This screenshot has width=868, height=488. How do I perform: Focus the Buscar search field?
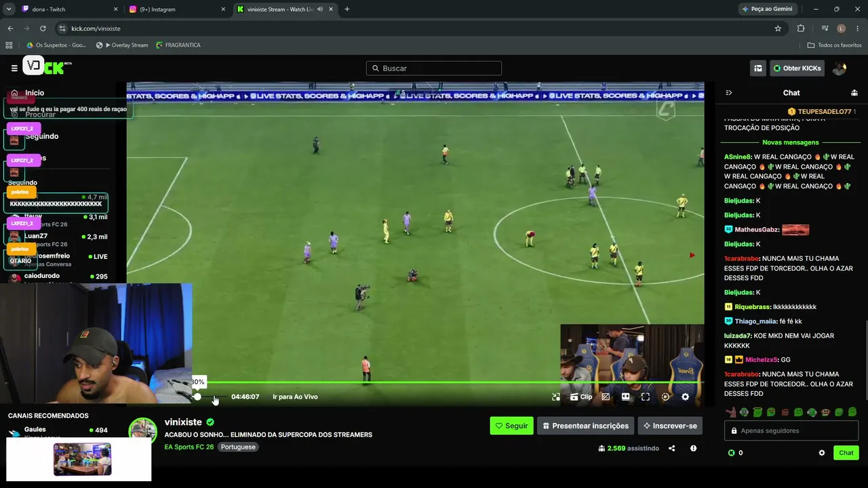pos(434,68)
